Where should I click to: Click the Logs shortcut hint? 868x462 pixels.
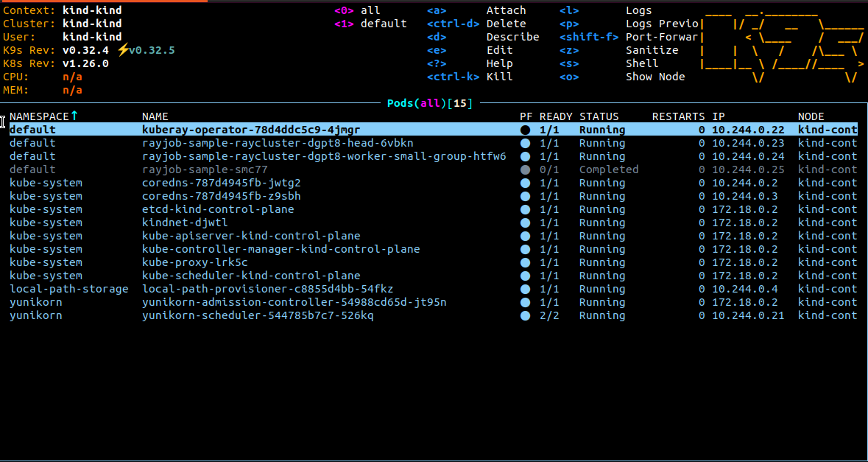(x=638, y=10)
